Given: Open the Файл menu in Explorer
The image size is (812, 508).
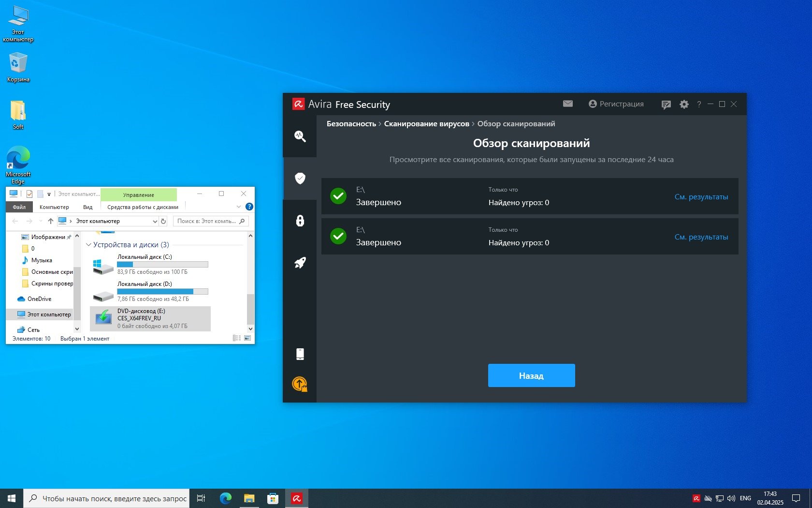Looking at the screenshot, I should coord(19,207).
